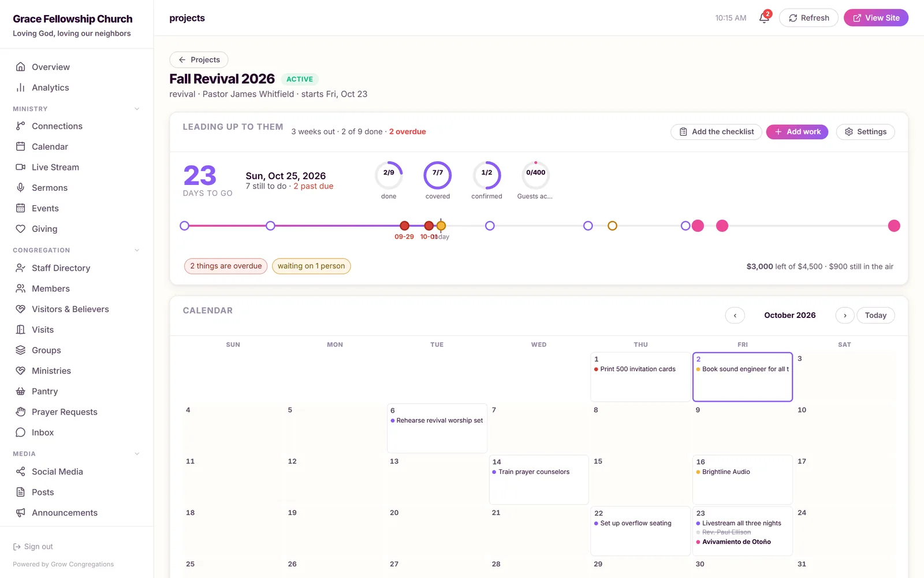924x578 pixels.
Task: Open the Pantry basket icon
Action: tap(21, 391)
